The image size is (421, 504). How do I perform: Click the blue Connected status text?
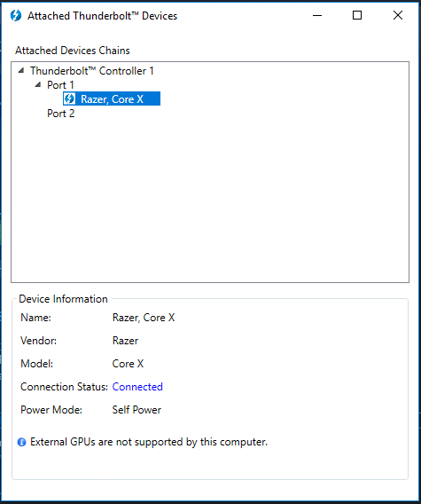[137, 387]
